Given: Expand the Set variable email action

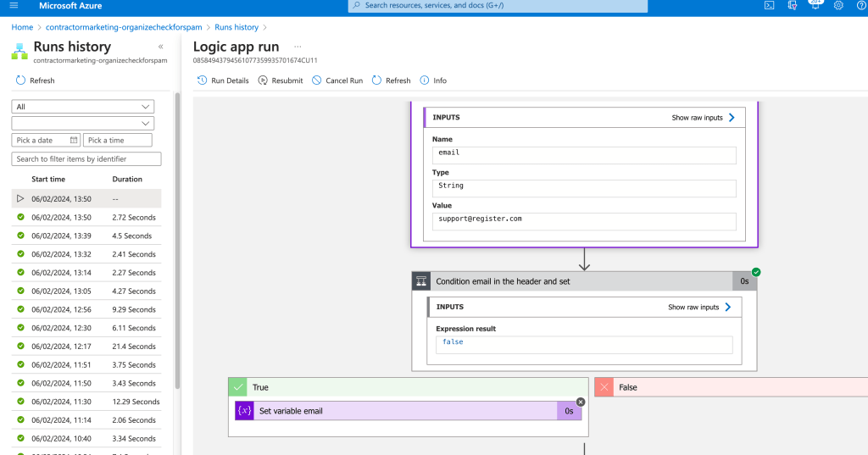Looking at the screenshot, I should click(x=409, y=411).
